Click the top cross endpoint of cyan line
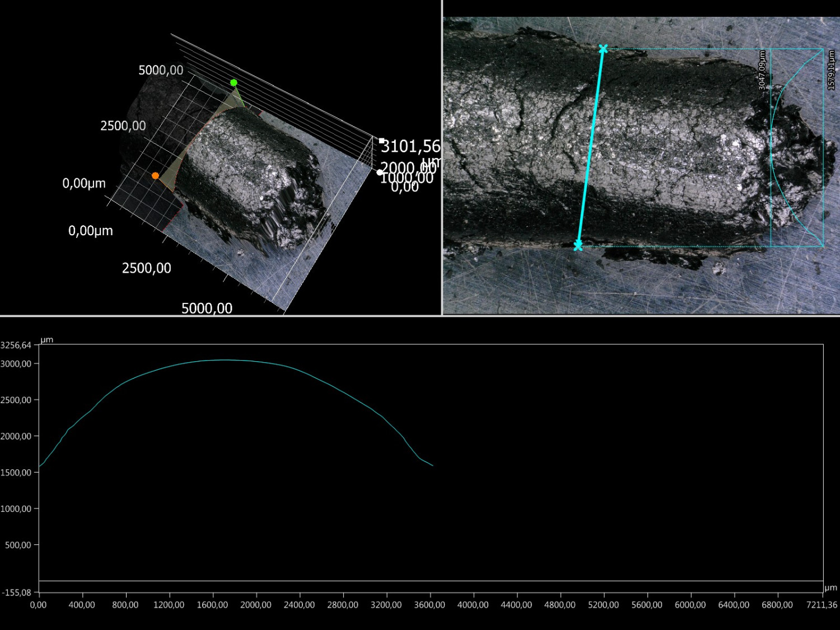 coord(603,49)
